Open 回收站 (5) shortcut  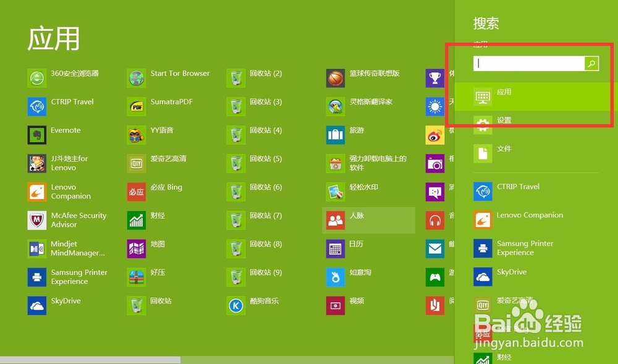(x=254, y=163)
